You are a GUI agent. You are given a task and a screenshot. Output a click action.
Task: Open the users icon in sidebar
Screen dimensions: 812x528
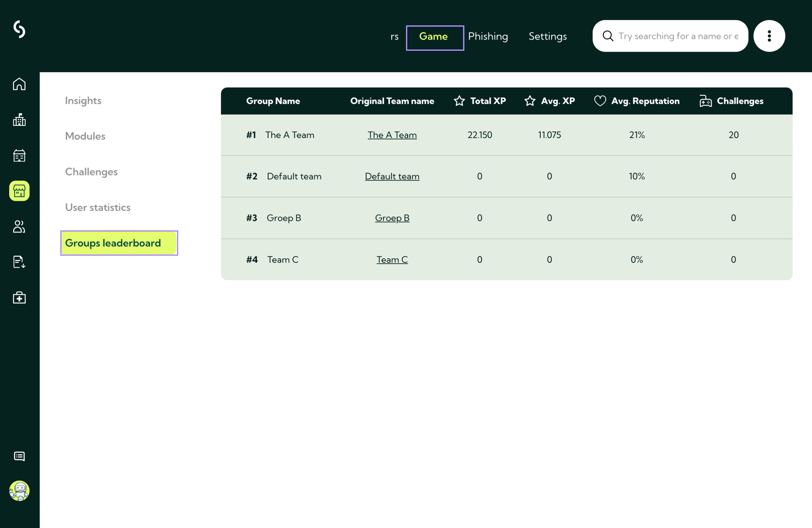tap(19, 227)
